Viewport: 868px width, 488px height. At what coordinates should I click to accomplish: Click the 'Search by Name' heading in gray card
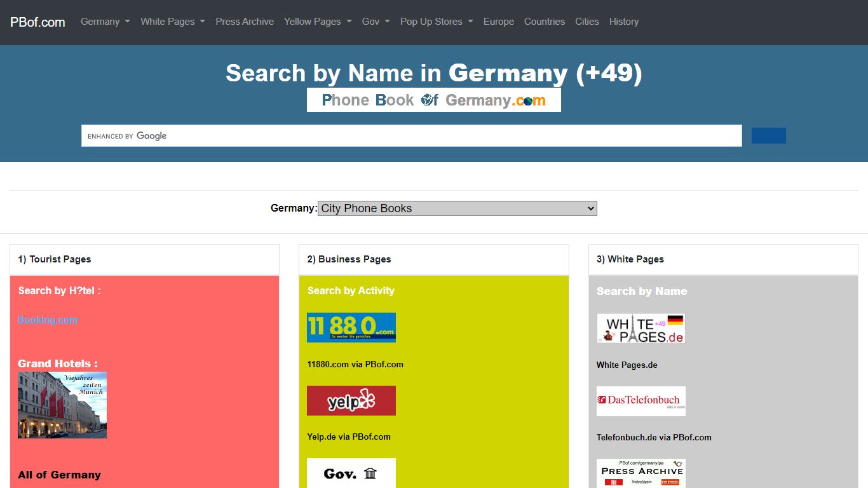click(642, 291)
